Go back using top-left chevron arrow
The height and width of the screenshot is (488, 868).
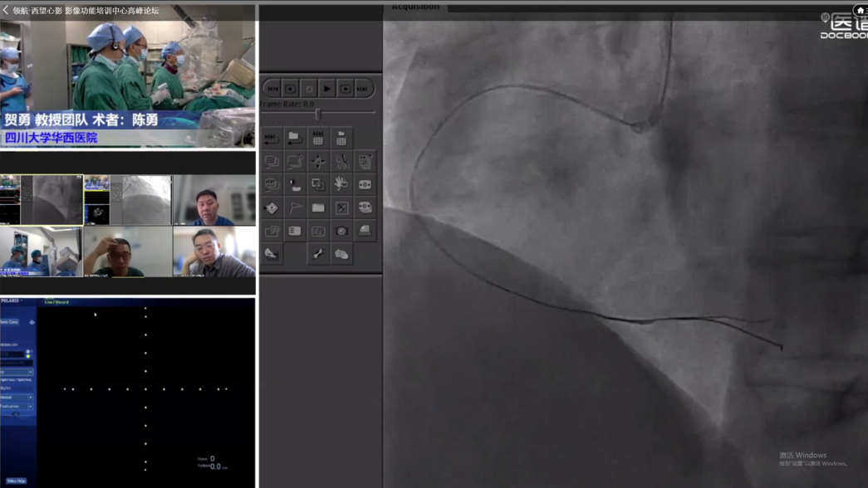tap(6, 10)
